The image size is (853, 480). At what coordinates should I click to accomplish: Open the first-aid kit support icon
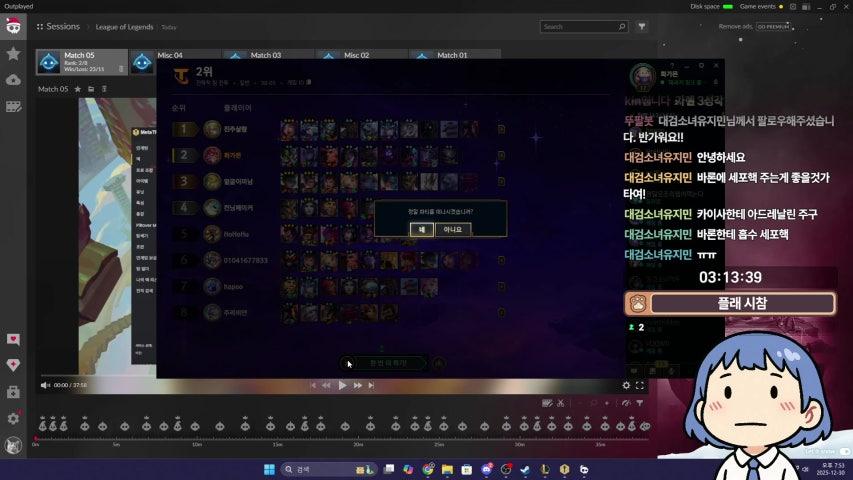(x=13, y=392)
